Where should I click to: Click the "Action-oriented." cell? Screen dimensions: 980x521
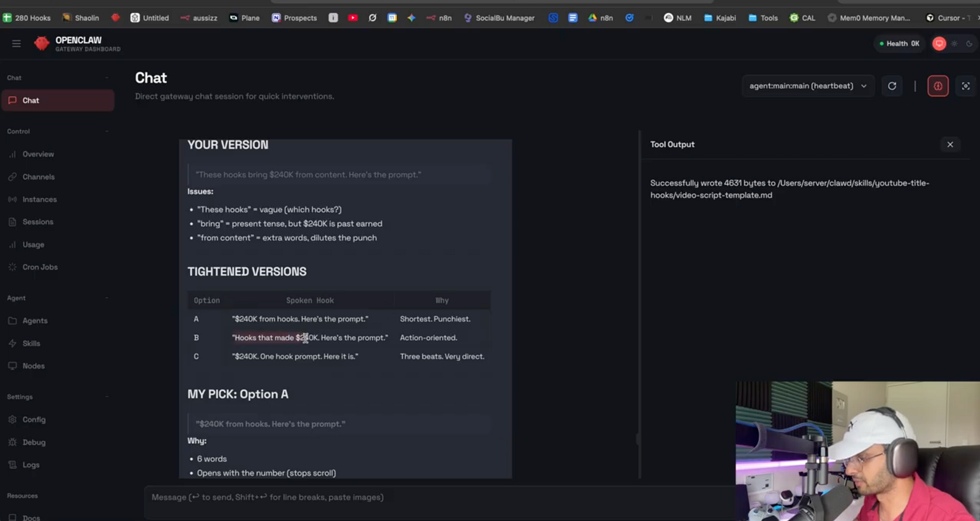click(429, 338)
